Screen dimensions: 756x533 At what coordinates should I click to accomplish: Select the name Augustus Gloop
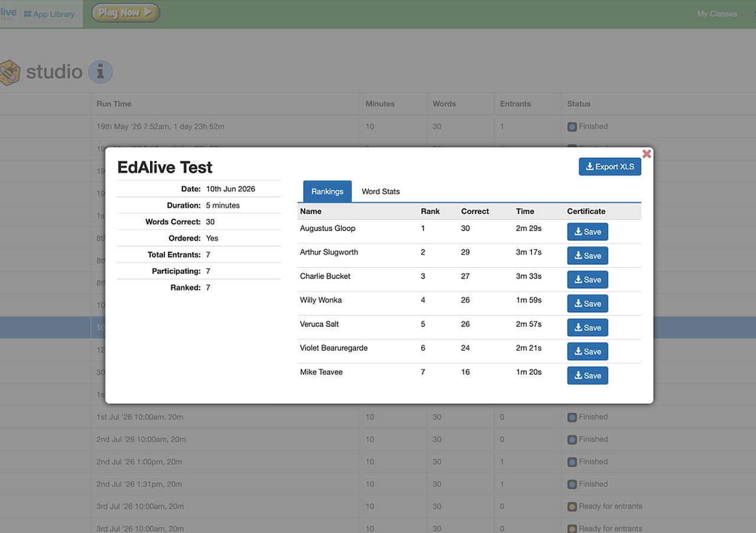pos(327,228)
